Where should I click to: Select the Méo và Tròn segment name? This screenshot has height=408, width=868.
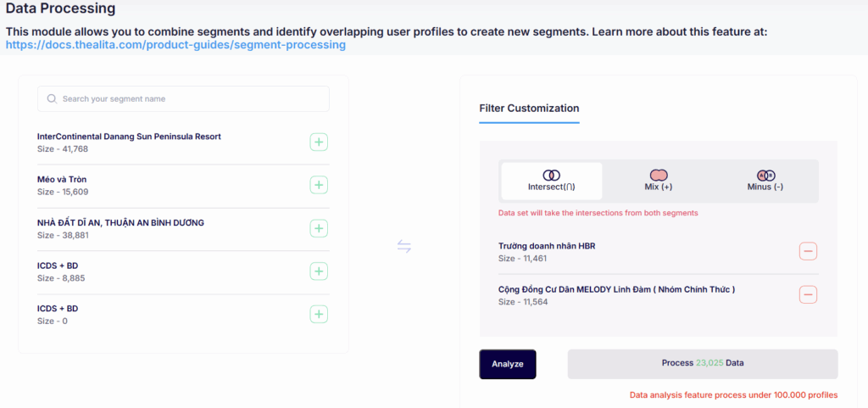click(62, 179)
